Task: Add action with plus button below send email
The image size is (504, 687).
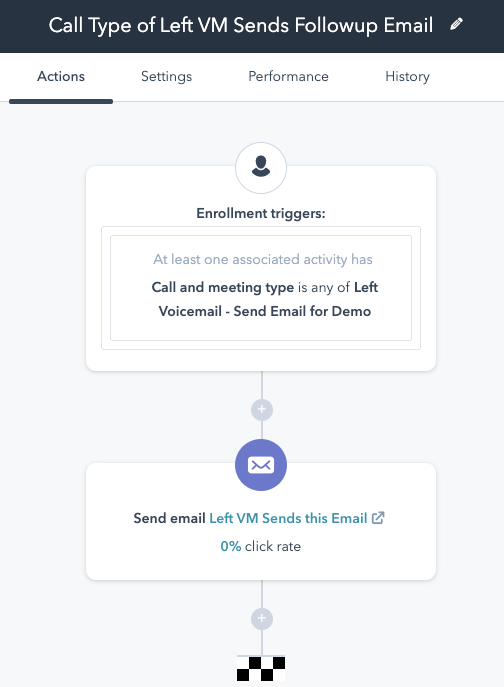Action: coord(262,619)
